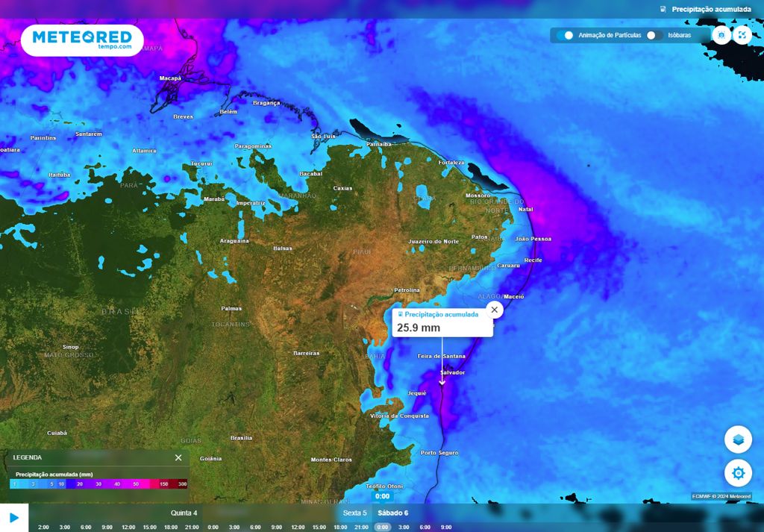764x532 pixels.
Task: Select the highlighted 0:00 time marker
Action: click(x=382, y=527)
